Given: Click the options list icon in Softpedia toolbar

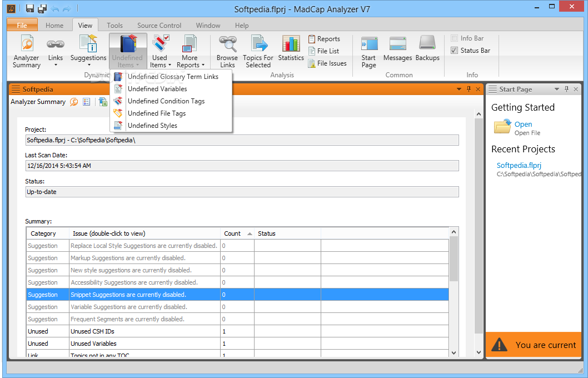Looking at the screenshot, I should [87, 102].
